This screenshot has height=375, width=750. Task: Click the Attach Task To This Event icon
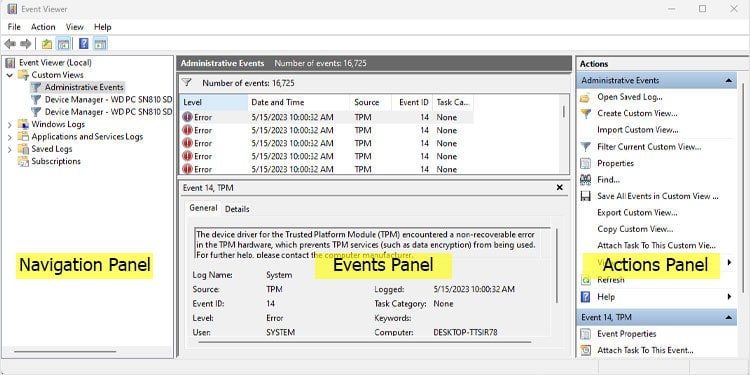click(x=585, y=351)
